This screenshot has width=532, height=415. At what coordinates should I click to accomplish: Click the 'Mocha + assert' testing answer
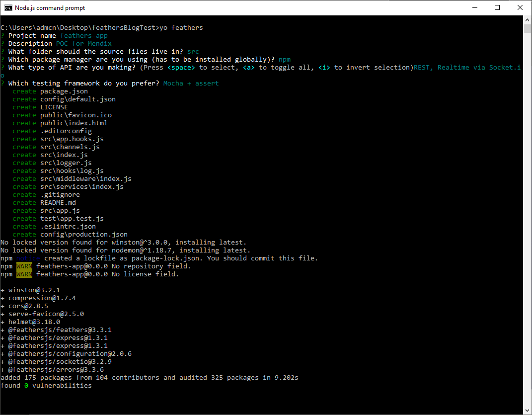[191, 83]
